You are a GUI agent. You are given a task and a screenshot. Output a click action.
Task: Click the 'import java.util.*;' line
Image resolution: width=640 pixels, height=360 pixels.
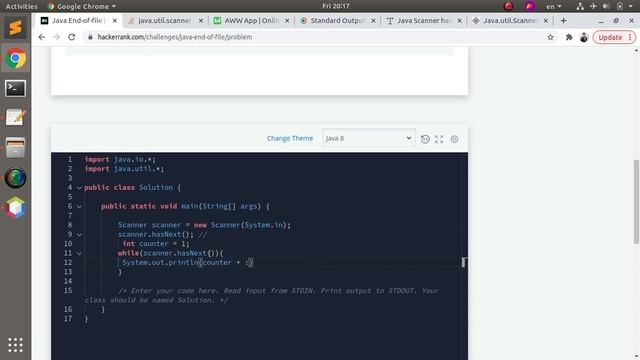pyautogui.click(x=124, y=169)
